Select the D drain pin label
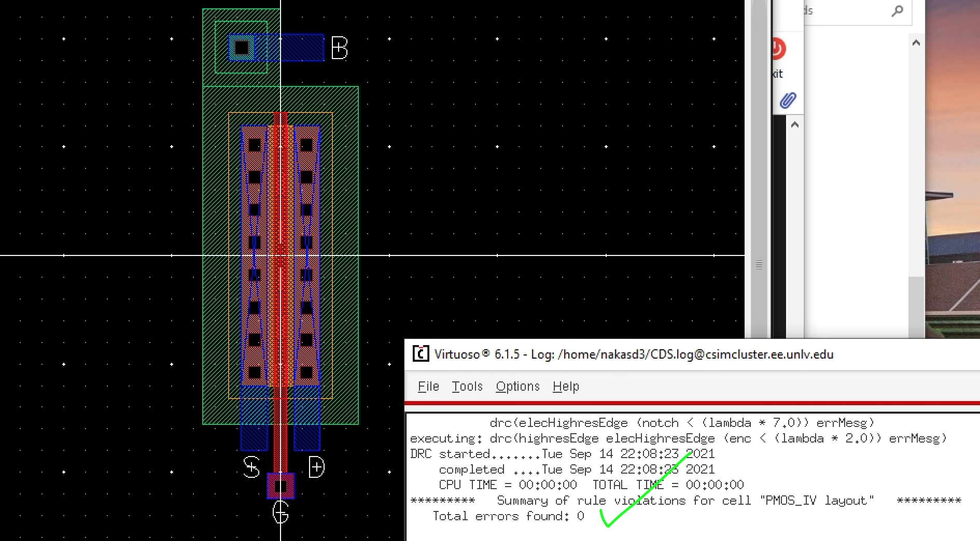 tap(316, 467)
